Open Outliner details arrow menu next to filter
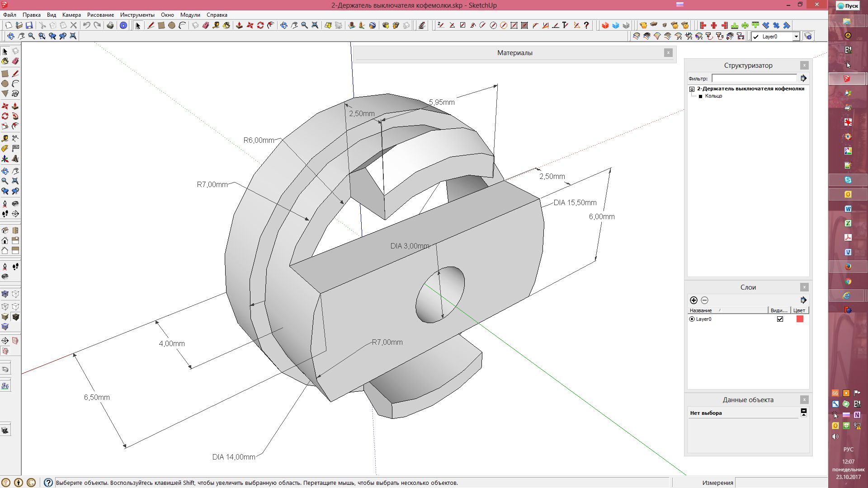Viewport: 868px width, 488px height. point(803,78)
